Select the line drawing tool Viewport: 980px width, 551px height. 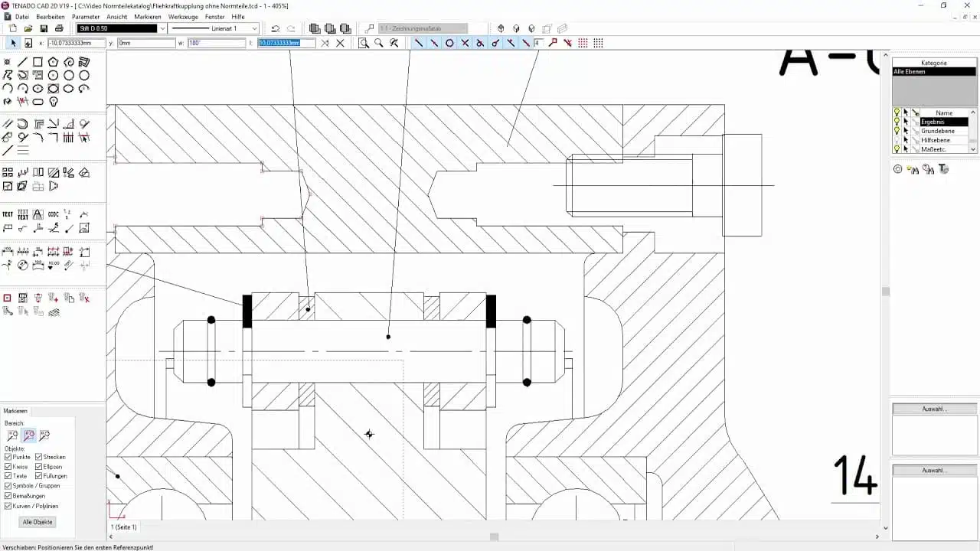(x=22, y=62)
